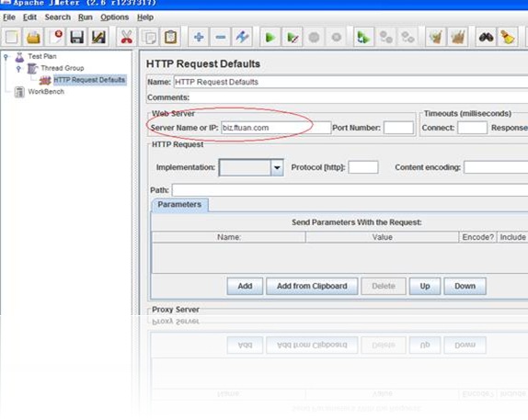Click the Paste clipboard icon
The width and height of the screenshot is (528, 420).
(x=170, y=37)
